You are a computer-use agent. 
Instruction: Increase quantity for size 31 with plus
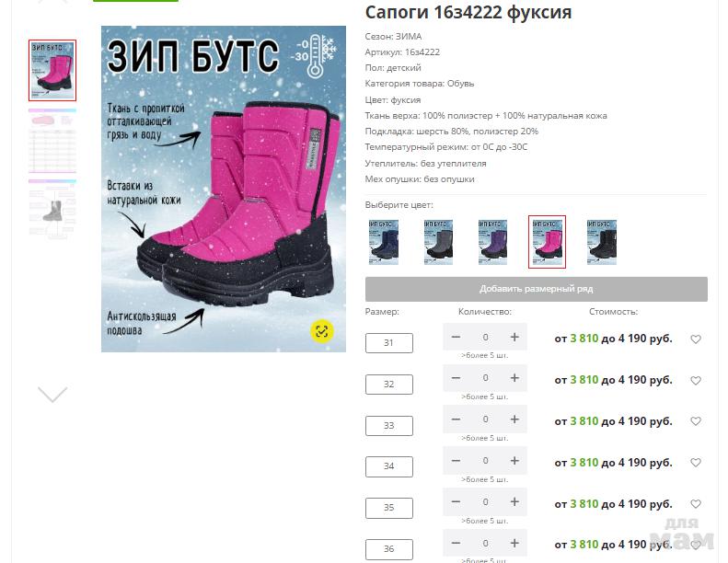[x=514, y=337]
